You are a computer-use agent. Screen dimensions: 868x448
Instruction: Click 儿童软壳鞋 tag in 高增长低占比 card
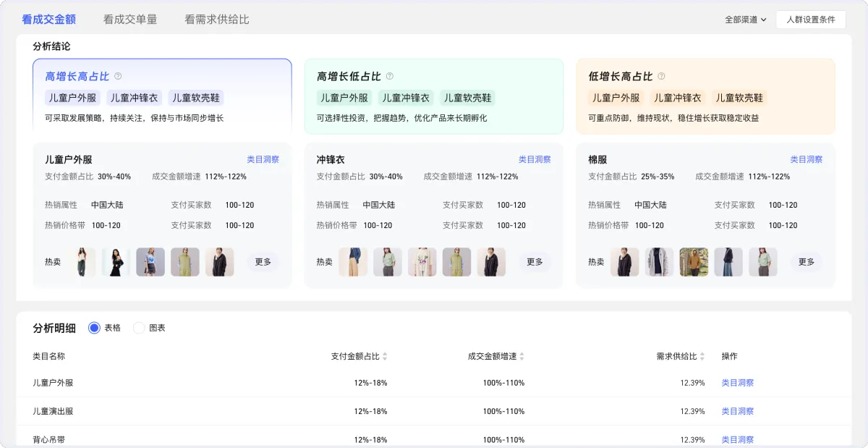click(467, 98)
